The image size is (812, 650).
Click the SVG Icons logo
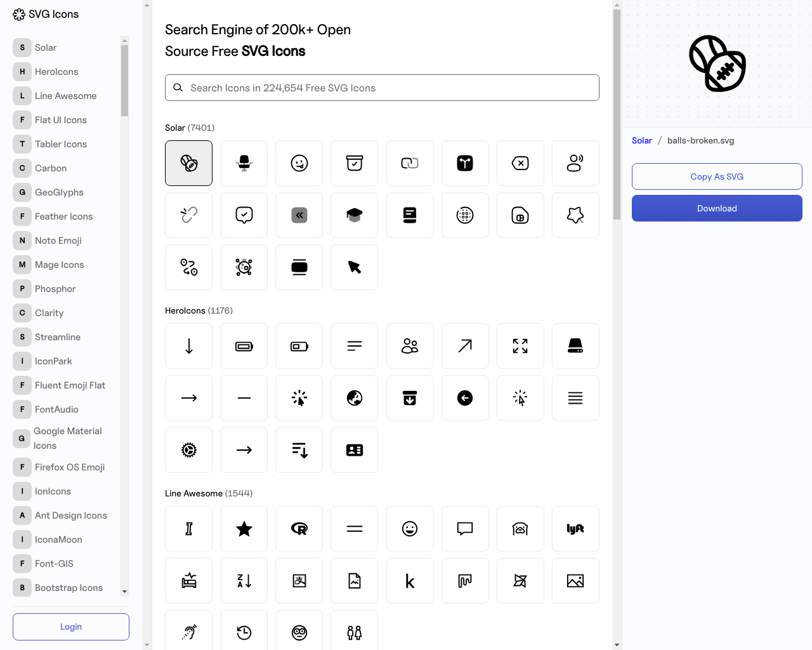tap(46, 14)
